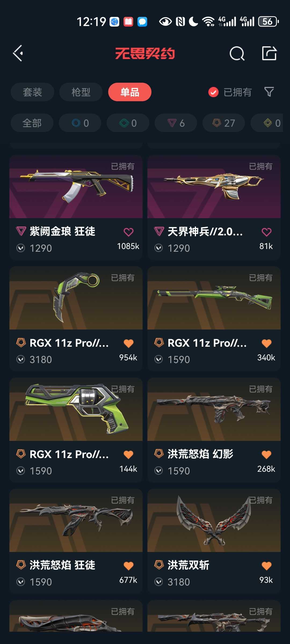The width and height of the screenshot is (290, 644).
Task: Open the RGX 11z Pro karambit thumbnail
Action: click(x=76, y=298)
